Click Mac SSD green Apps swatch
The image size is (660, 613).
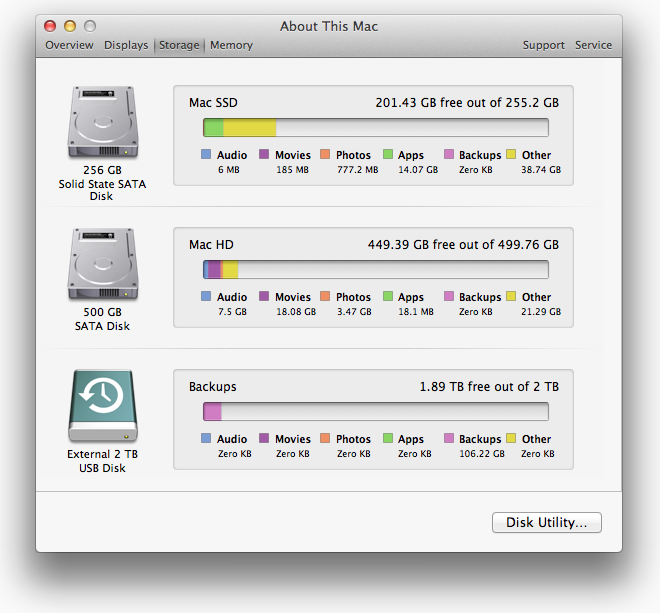[388, 154]
